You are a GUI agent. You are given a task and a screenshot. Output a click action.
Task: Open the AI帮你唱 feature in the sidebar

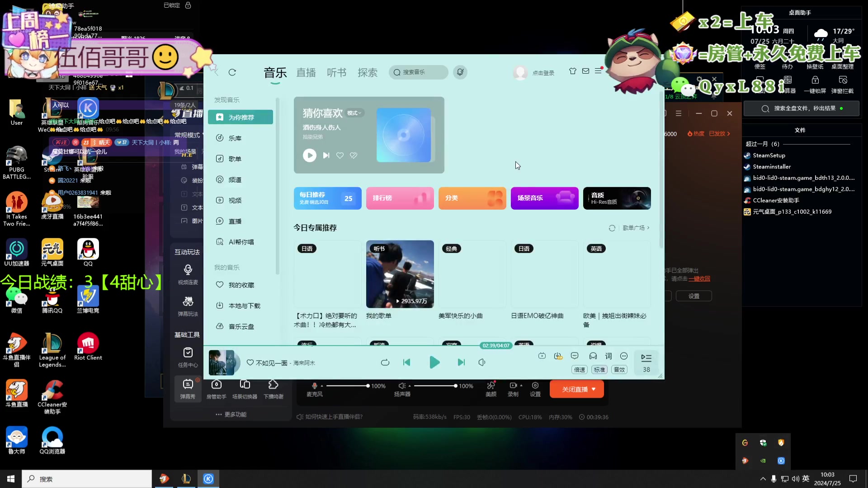pos(240,242)
